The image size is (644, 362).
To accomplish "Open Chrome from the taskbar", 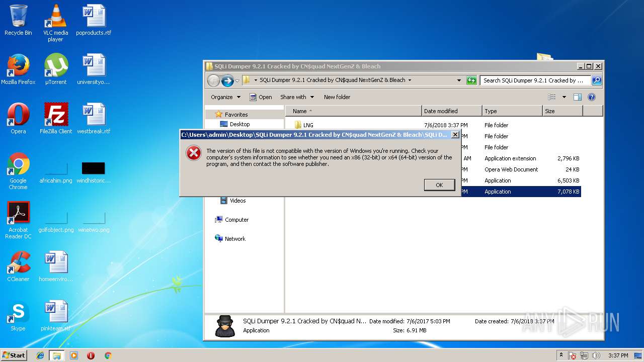I will [x=108, y=355].
